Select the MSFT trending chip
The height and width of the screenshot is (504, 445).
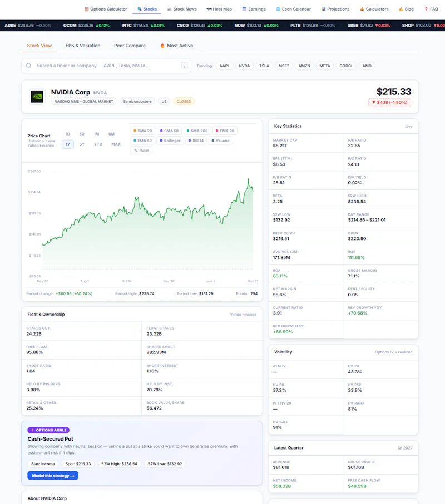coord(284,66)
